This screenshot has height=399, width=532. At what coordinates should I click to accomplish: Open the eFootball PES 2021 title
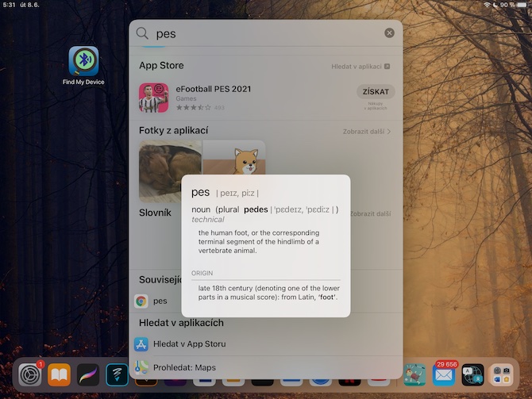tap(213, 89)
